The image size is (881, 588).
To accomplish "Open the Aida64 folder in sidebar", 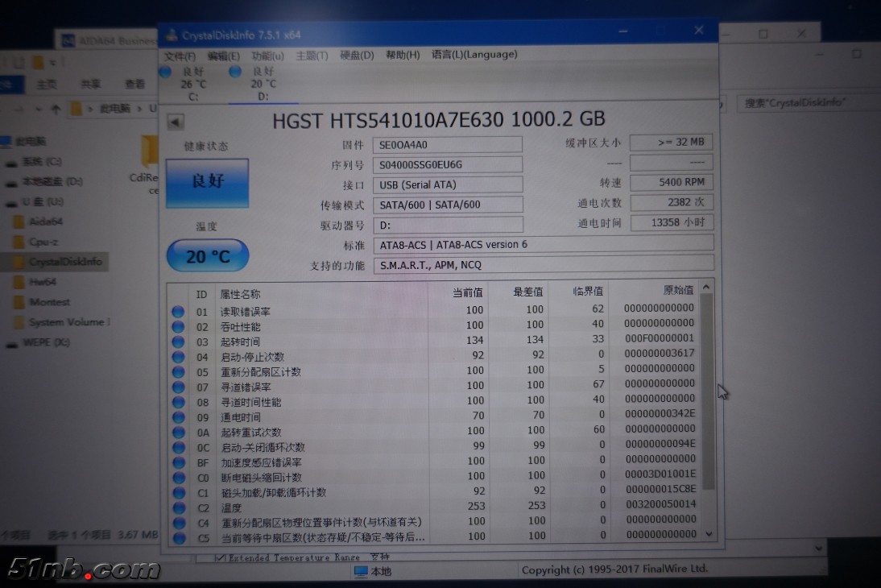I will click(x=45, y=222).
